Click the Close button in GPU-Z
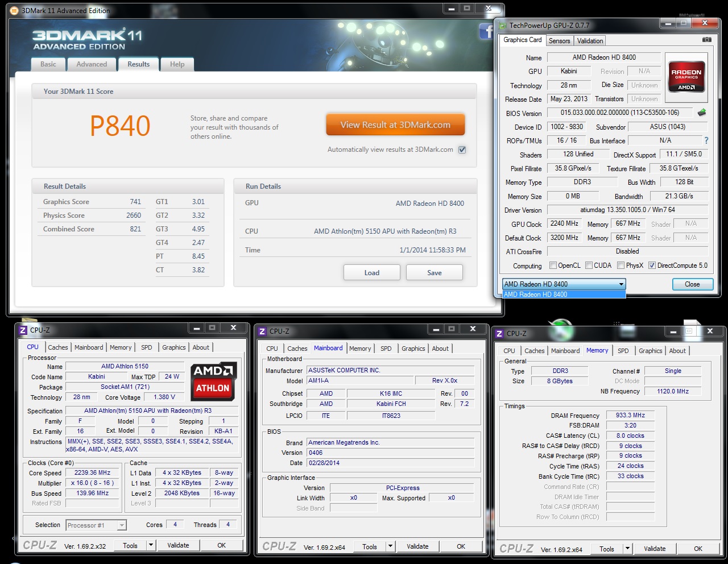 tap(692, 284)
